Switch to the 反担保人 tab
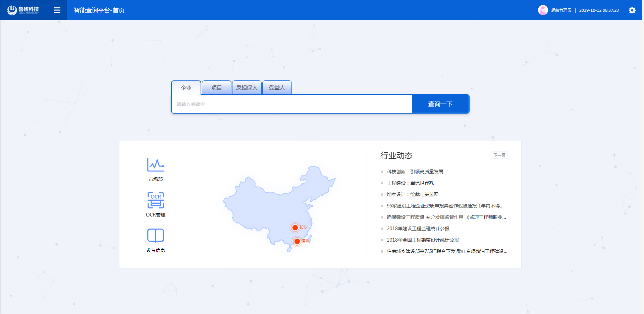The image size is (644, 314). (x=247, y=87)
